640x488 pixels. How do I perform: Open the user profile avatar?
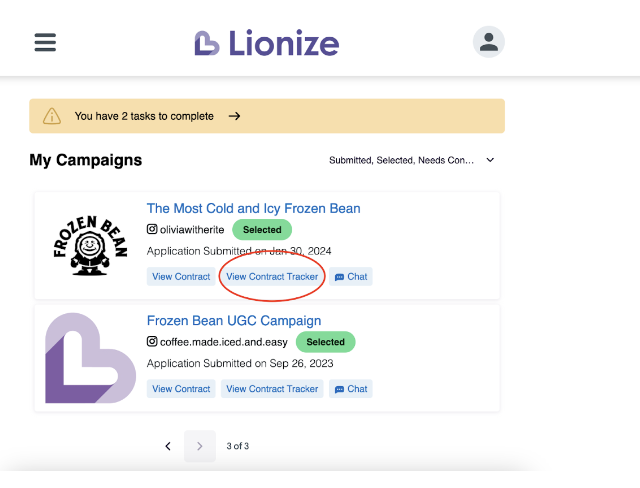pos(488,42)
